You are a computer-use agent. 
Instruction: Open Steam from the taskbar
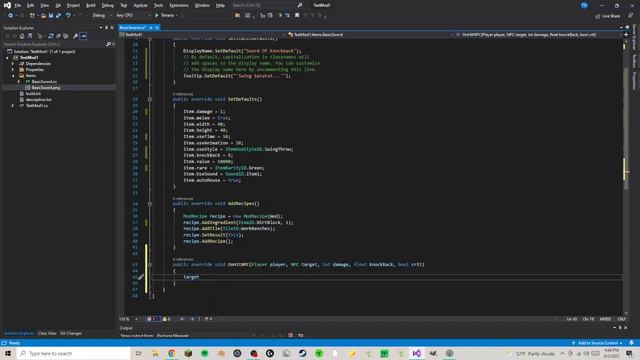(x=302, y=353)
